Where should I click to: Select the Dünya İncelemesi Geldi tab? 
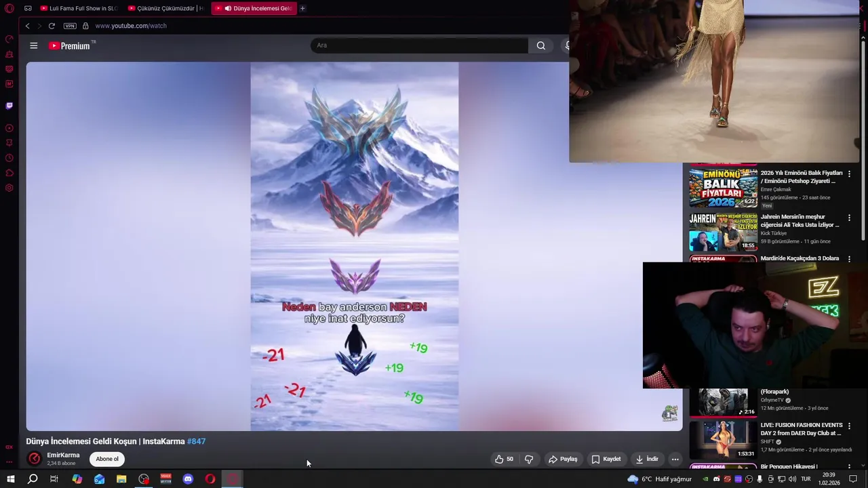point(254,8)
